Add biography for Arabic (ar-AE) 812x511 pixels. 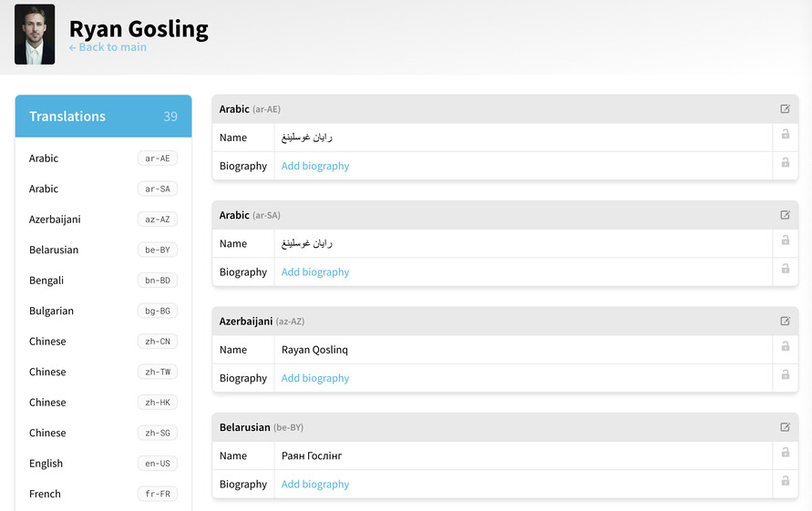[x=314, y=166]
